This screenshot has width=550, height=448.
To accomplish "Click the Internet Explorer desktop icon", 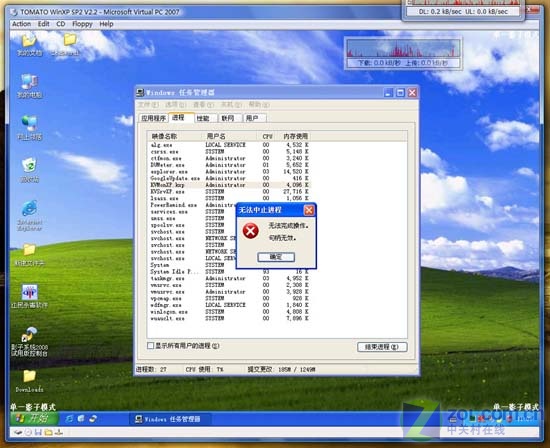I will point(29,215).
